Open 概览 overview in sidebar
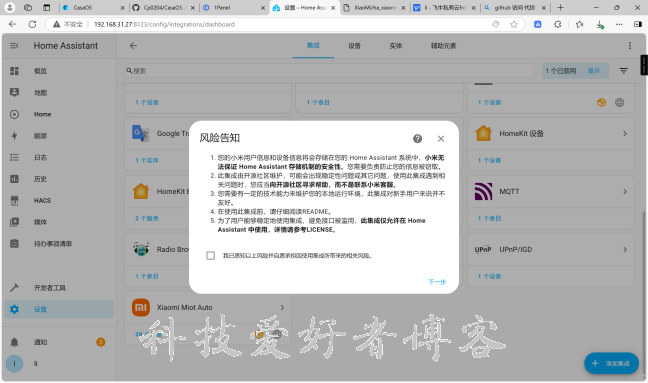Screen dimensions: 648x383 (59, 71)
